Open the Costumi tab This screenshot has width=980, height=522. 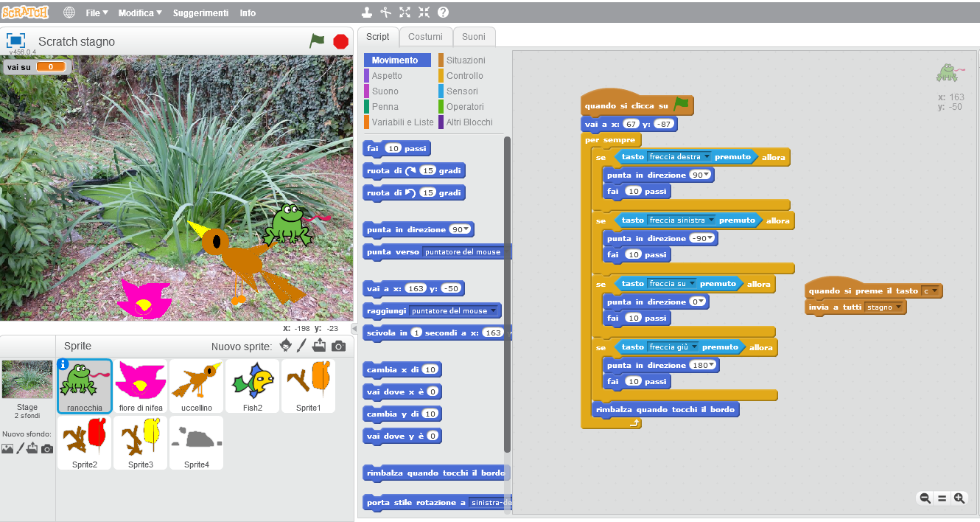coord(425,37)
